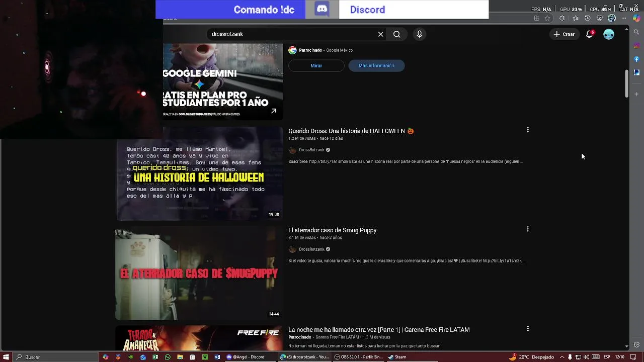Expand hidden system tray icons chevron
The height and width of the screenshot is (362, 644).
pos(562,357)
